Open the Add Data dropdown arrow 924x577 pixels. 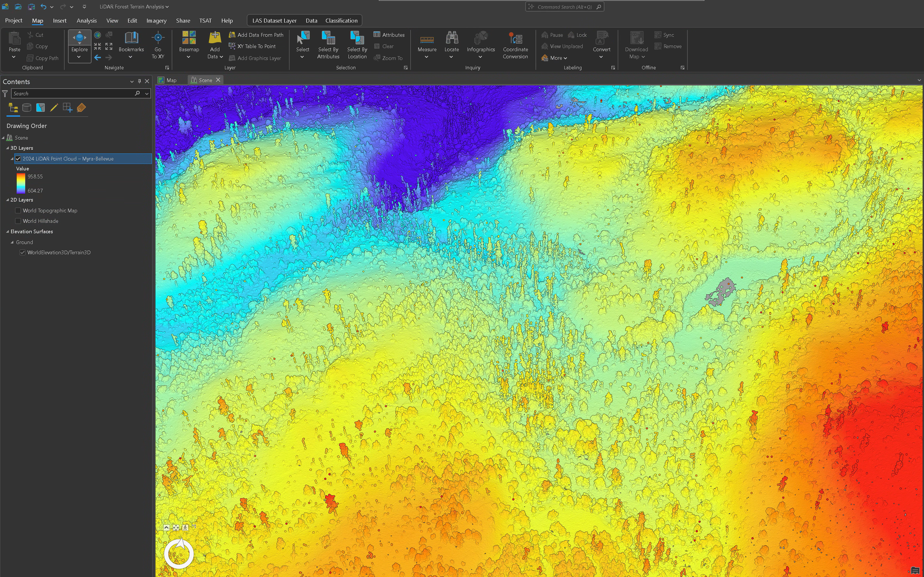point(221,57)
